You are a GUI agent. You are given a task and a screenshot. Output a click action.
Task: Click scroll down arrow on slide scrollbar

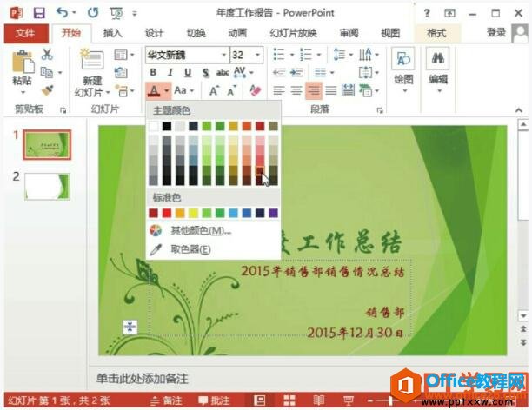coord(523,315)
